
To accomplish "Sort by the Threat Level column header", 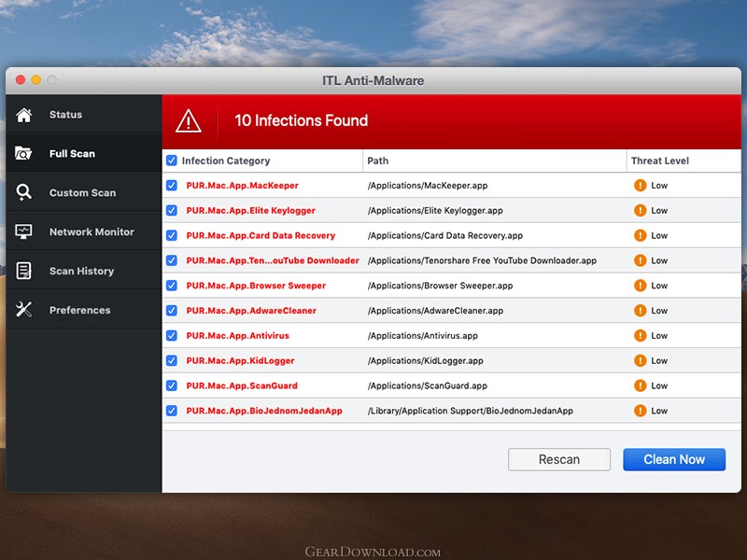I will coord(660,161).
